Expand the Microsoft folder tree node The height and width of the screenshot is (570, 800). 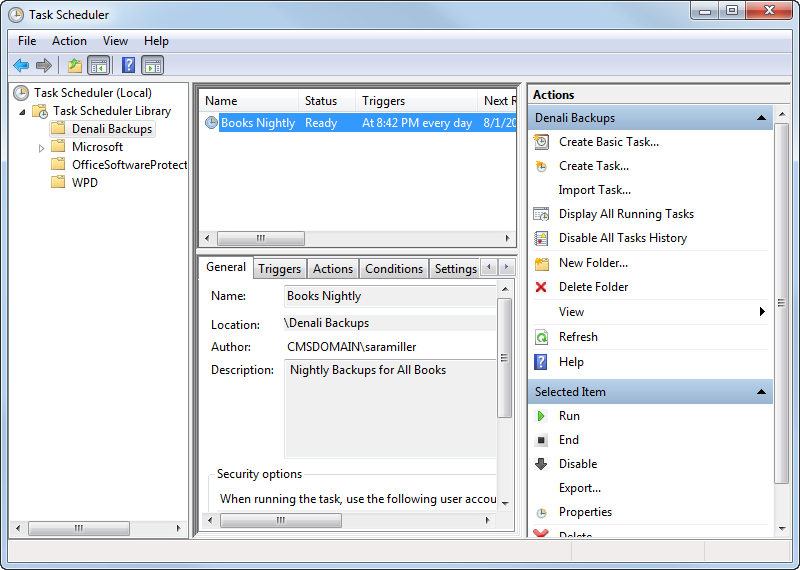(x=41, y=148)
